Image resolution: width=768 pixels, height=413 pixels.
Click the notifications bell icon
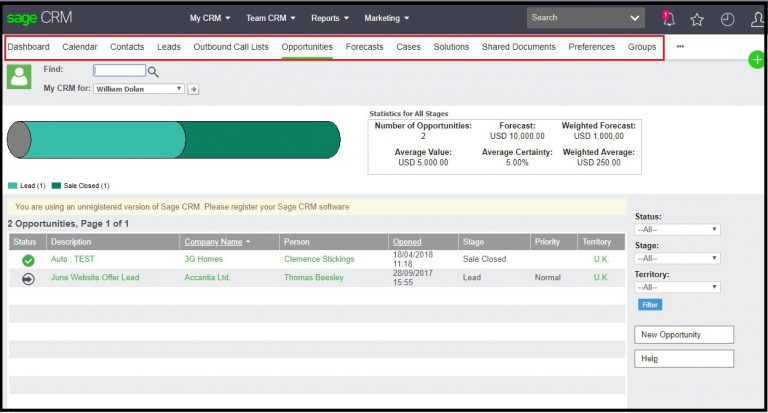[669, 18]
